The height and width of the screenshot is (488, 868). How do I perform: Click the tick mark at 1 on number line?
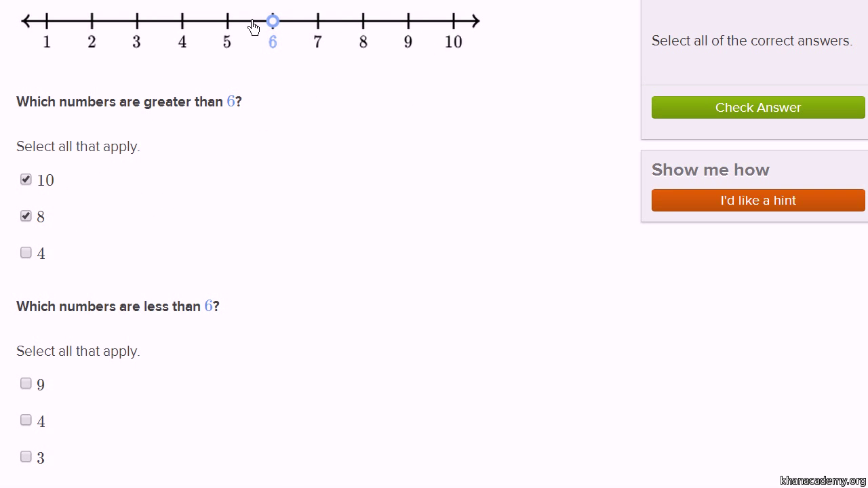[x=47, y=21]
